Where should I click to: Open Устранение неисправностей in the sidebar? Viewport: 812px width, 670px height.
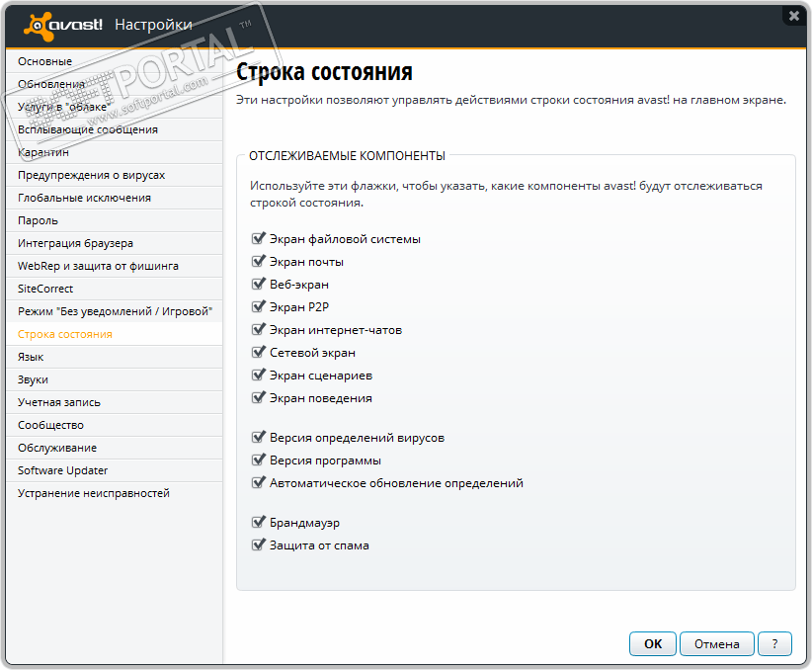point(94,493)
